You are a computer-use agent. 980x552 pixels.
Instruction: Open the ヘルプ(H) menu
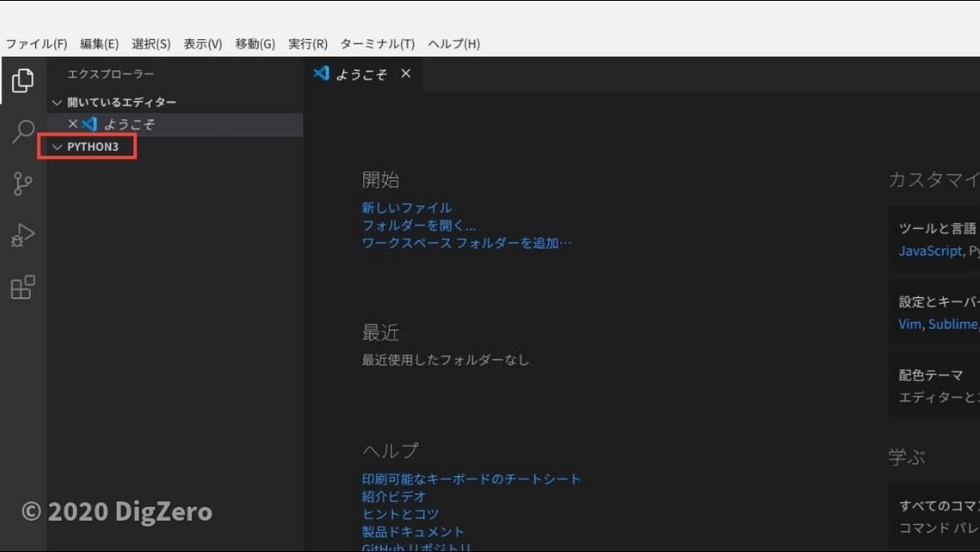click(x=452, y=44)
